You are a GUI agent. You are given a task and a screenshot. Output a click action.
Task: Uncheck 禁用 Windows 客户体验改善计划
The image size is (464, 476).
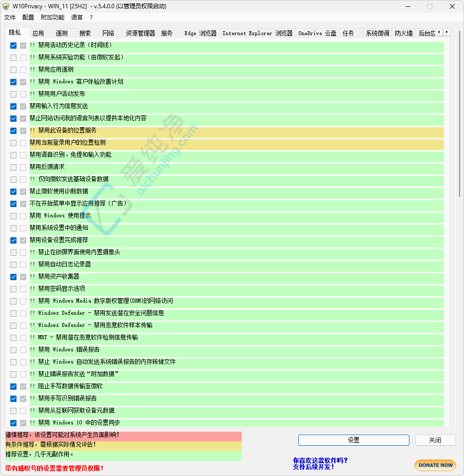click(x=13, y=82)
